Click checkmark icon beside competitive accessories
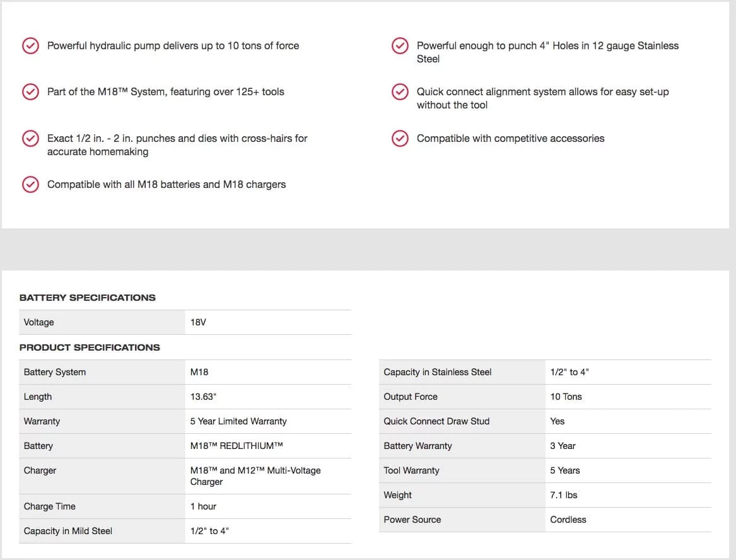Viewport: 736px width, 560px height. 400,138
